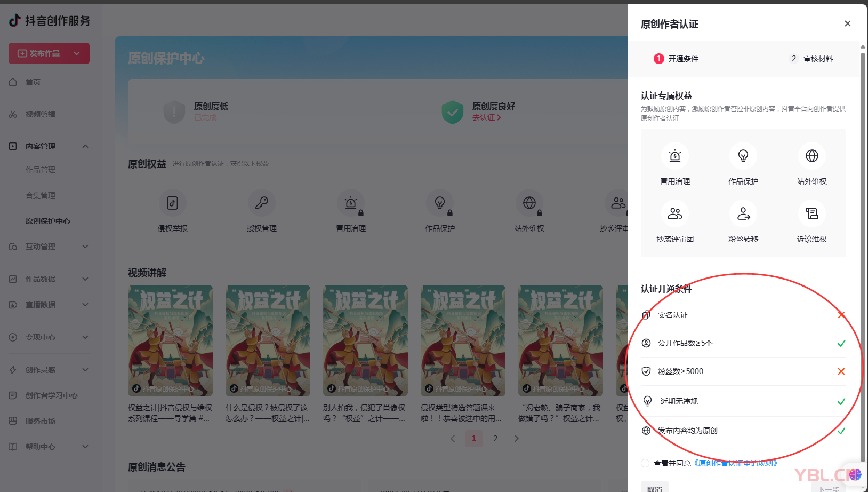Check the 查看并同意 agreement checkbox
868x492 pixels.
pyautogui.click(x=645, y=463)
